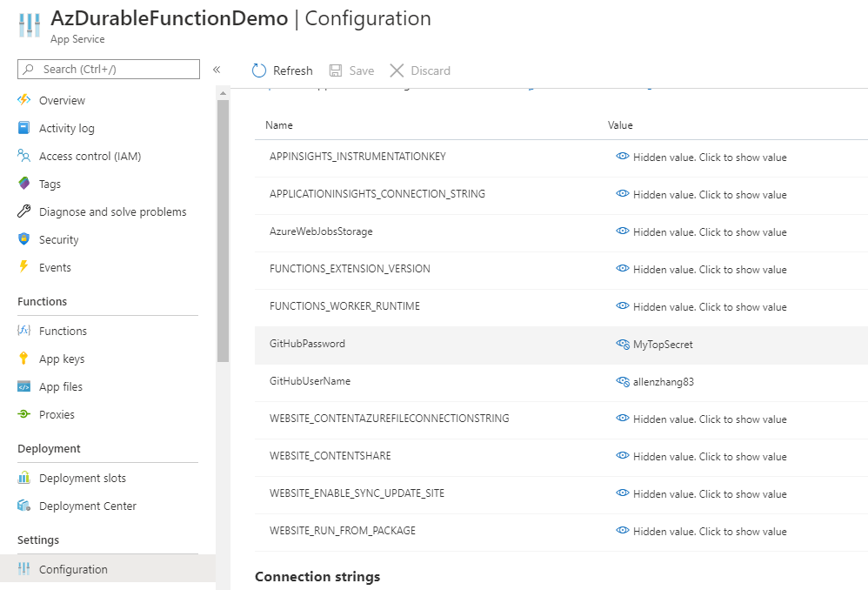Go to Tags in sidebar

[50, 184]
